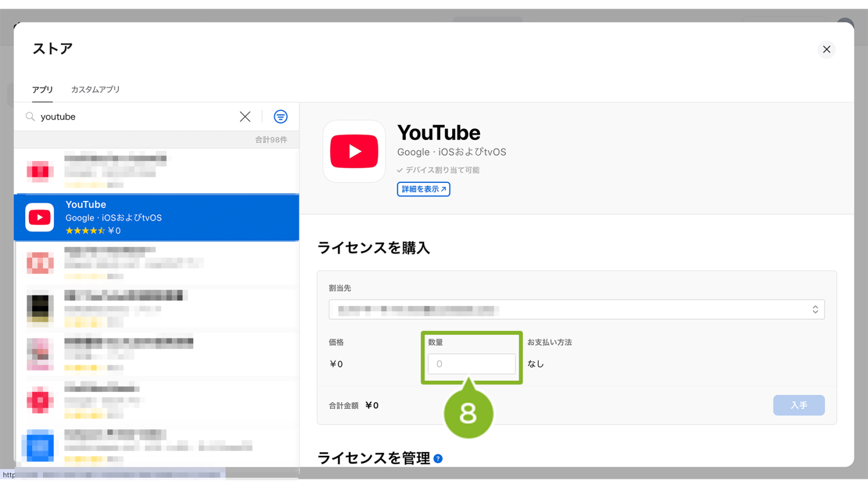This screenshot has width=868, height=488.
Task: Open help icon beside ライセンスを管理
Action: point(438,459)
